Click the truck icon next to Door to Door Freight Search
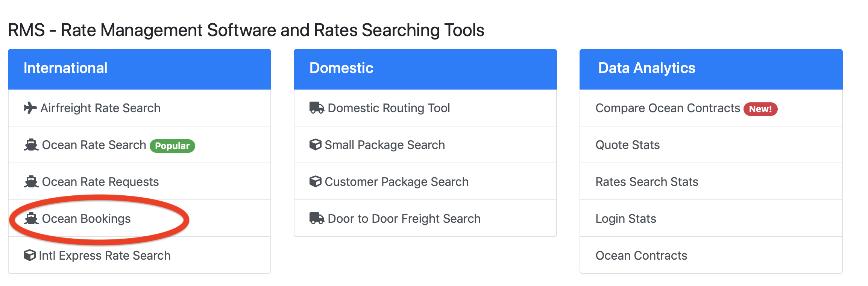This screenshot has height=286, width=868. [317, 219]
